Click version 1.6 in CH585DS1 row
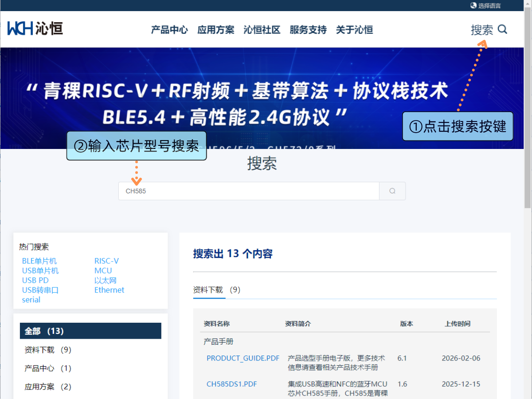 tap(402, 384)
